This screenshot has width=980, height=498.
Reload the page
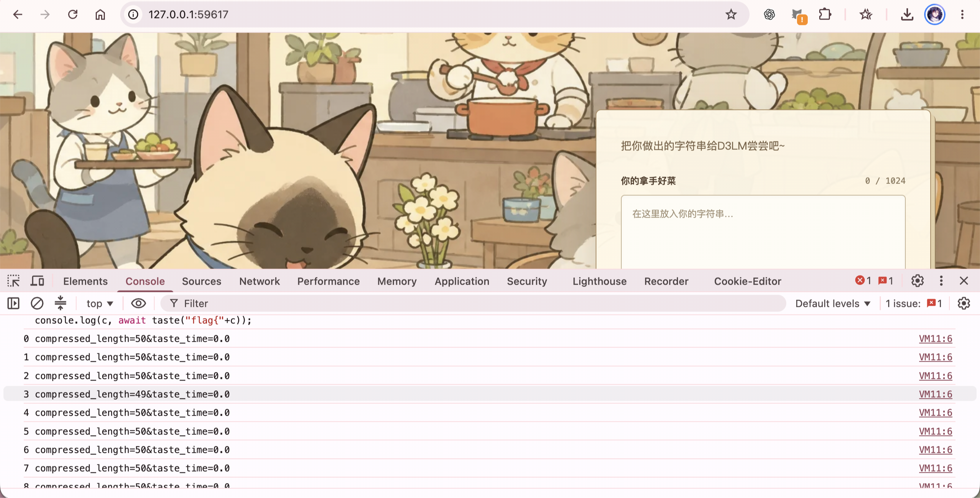click(73, 15)
